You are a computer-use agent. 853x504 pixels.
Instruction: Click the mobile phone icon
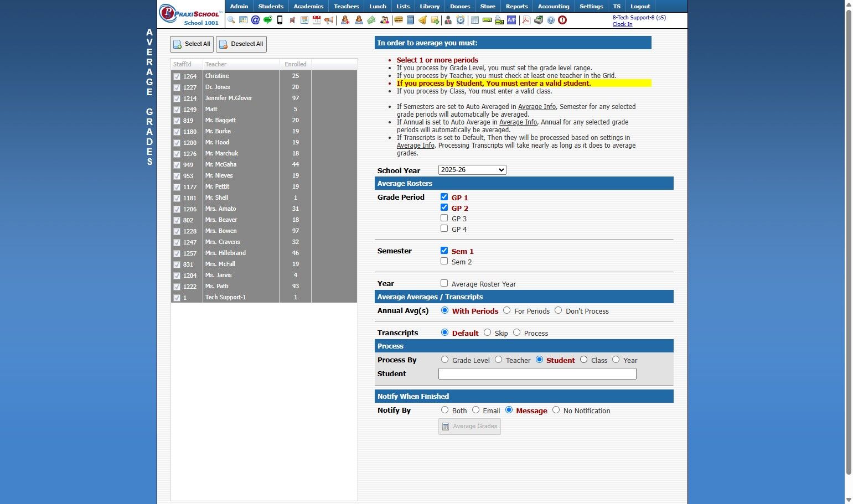tap(280, 20)
